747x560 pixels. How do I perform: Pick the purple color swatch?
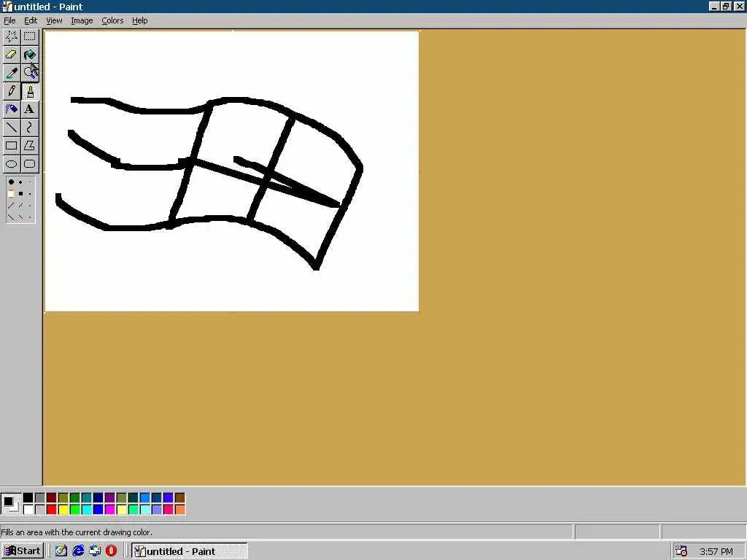(109, 498)
